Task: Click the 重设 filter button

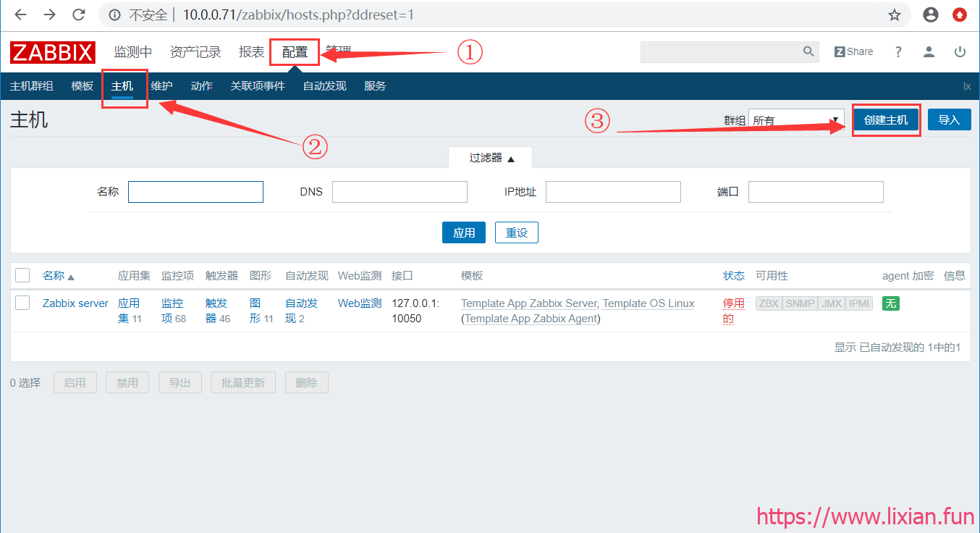Action: click(517, 233)
